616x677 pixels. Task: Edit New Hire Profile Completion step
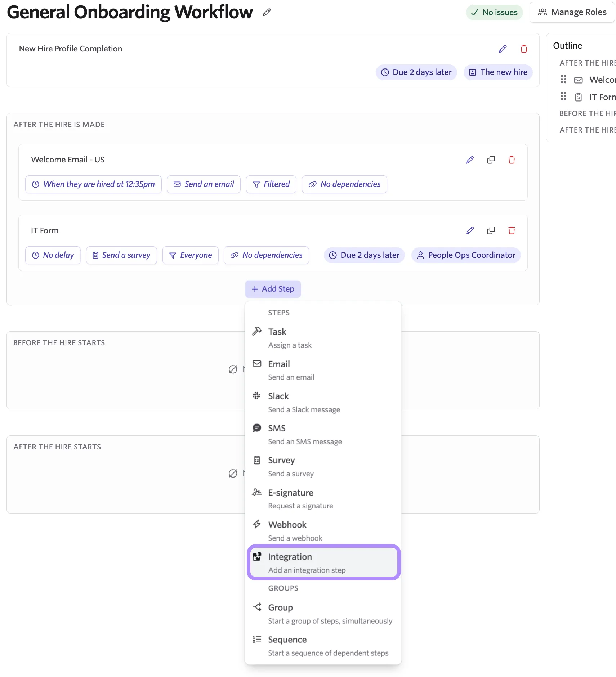503,49
